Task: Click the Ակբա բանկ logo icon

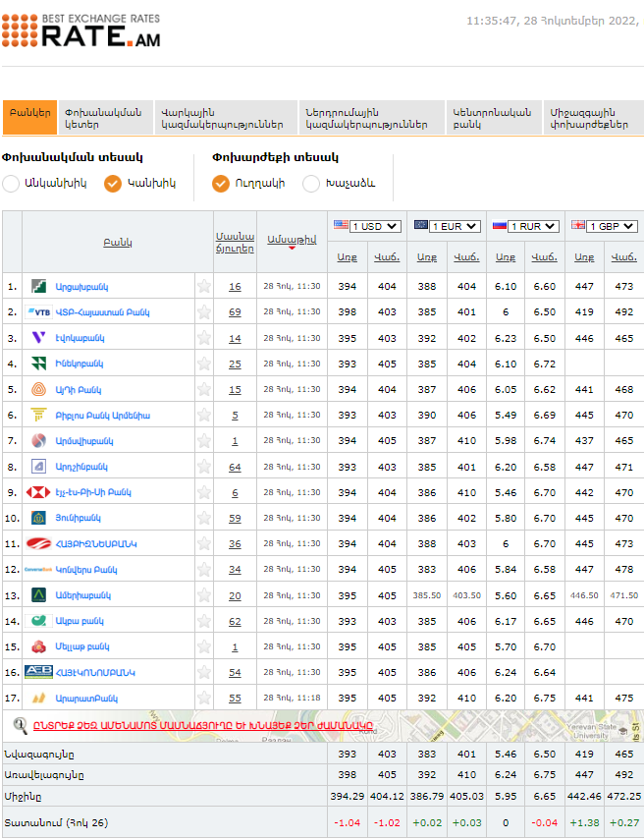Action: [x=38, y=621]
